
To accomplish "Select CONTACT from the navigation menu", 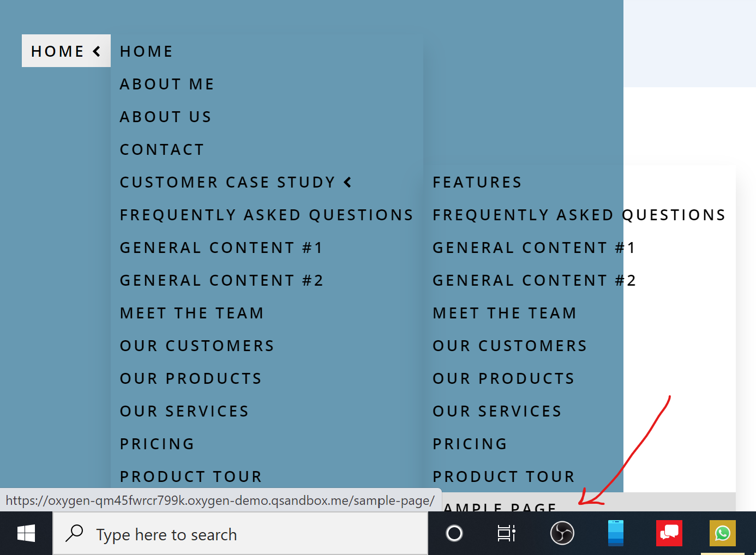I will click(162, 149).
